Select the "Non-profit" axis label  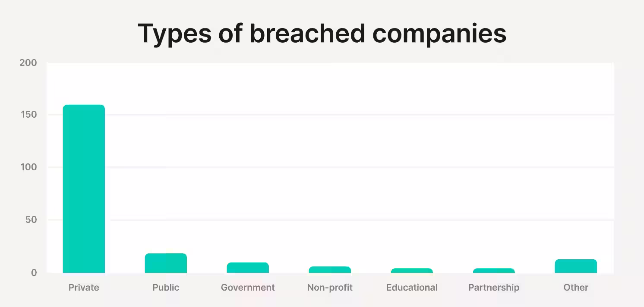click(x=330, y=287)
